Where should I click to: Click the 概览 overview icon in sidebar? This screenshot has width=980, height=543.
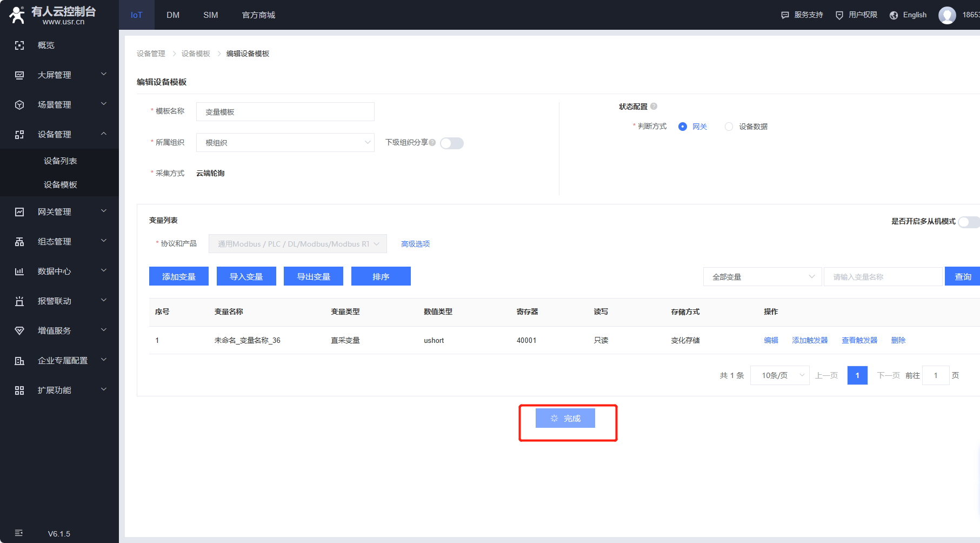pos(19,45)
